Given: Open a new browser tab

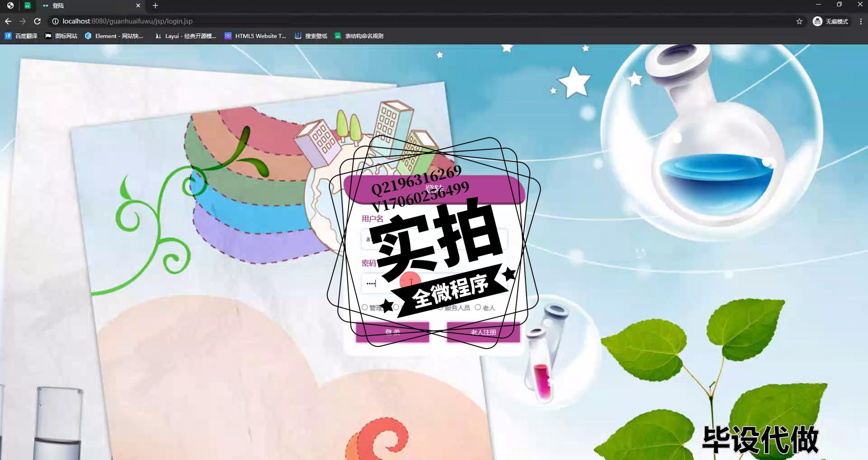Looking at the screenshot, I should pos(156,5).
